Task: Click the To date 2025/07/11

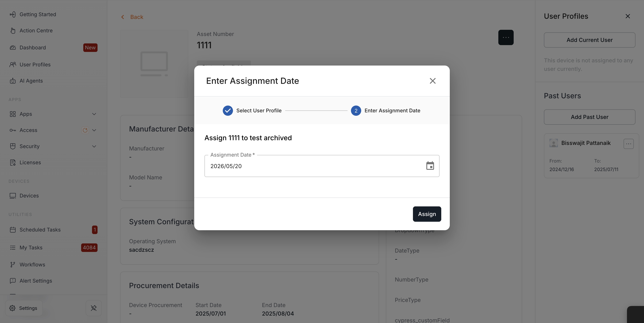Action: (x=606, y=169)
